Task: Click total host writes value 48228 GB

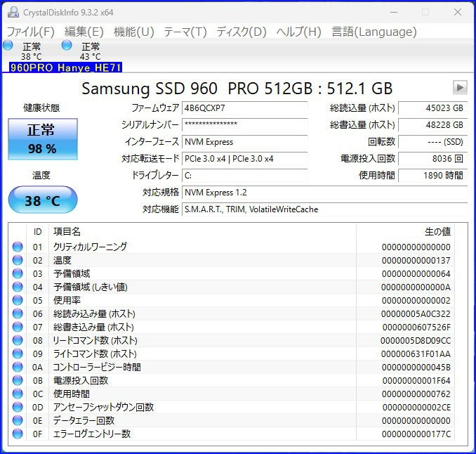Action: tap(432, 125)
